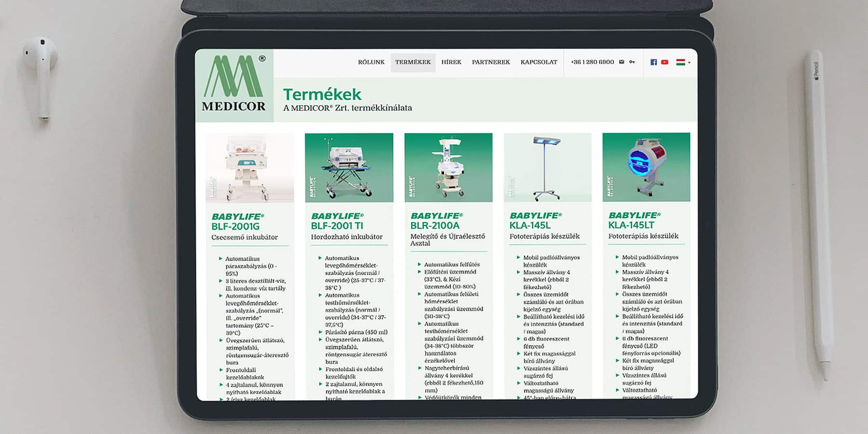
Task: Open the Babylife BLR-2100A title link
Action: pos(436,221)
